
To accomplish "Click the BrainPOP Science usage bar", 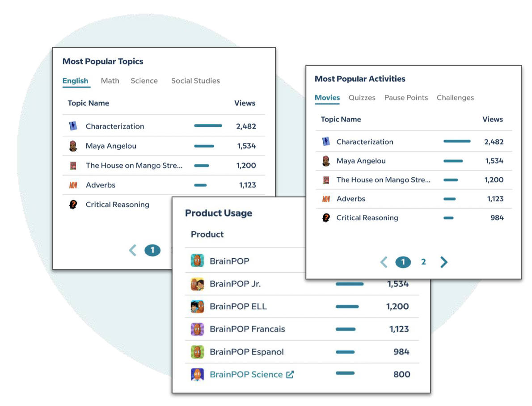I will tap(345, 373).
